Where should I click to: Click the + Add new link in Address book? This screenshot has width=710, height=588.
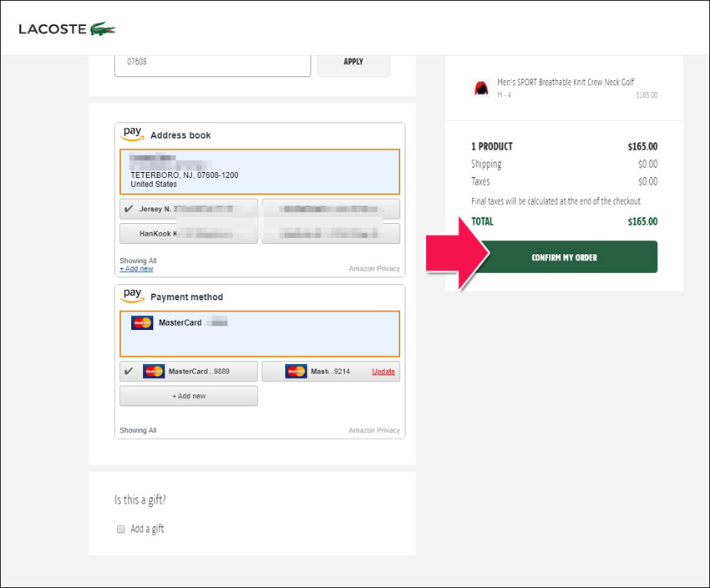(x=136, y=268)
